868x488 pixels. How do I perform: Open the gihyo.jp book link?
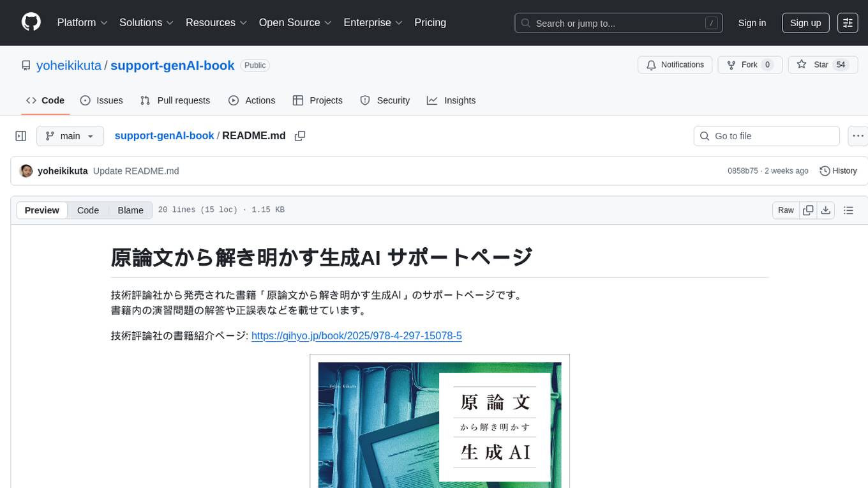[357, 335]
